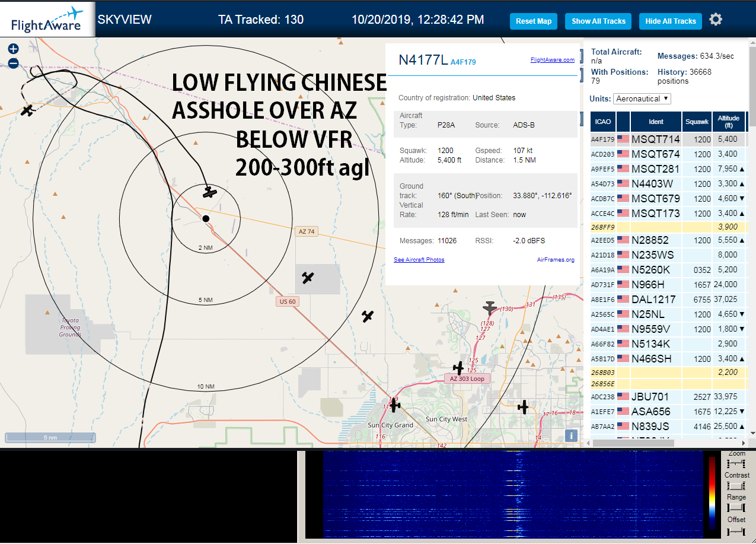Image resolution: width=756 pixels, height=544 pixels.
Task: Sort the table by Ident column
Action: [x=656, y=122]
